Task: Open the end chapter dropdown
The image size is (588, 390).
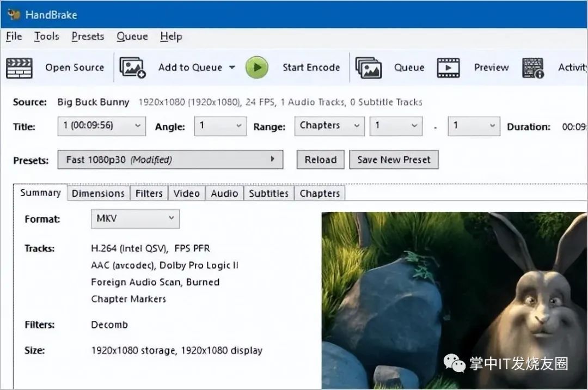Action: point(474,126)
